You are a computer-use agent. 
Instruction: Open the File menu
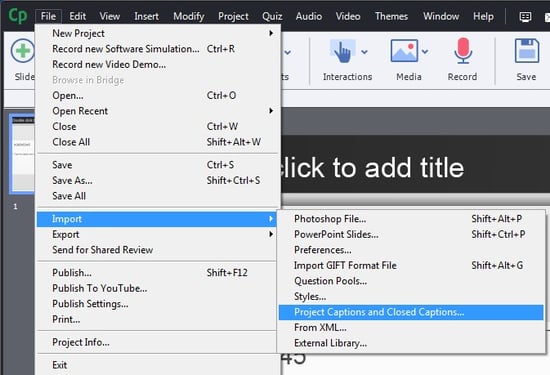[x=48, y=16]
